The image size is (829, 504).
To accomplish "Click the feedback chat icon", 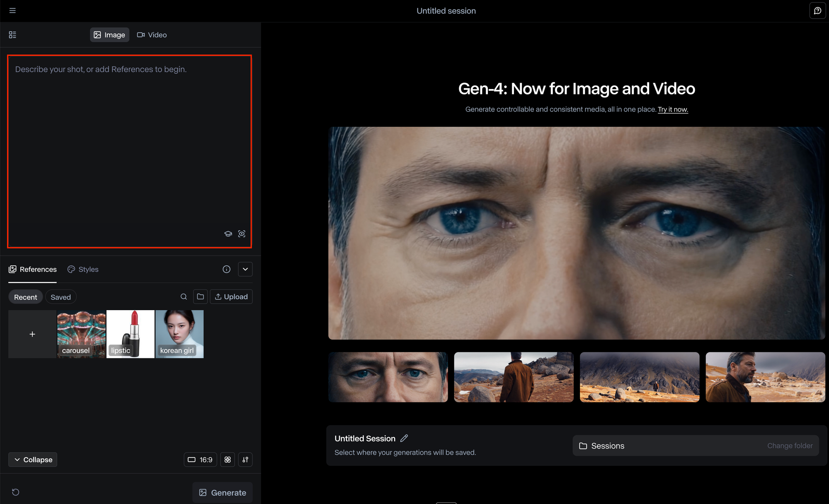I will [817, 11].
